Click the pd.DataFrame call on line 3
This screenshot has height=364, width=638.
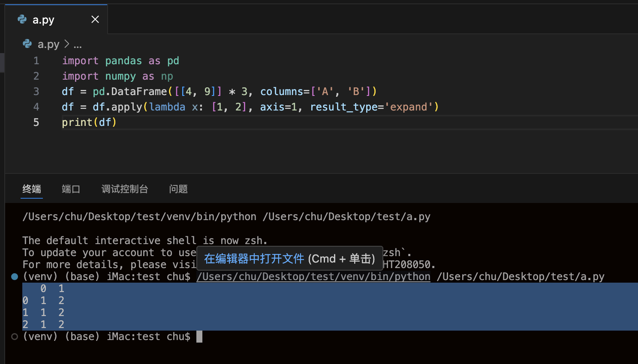click(130, 92)
